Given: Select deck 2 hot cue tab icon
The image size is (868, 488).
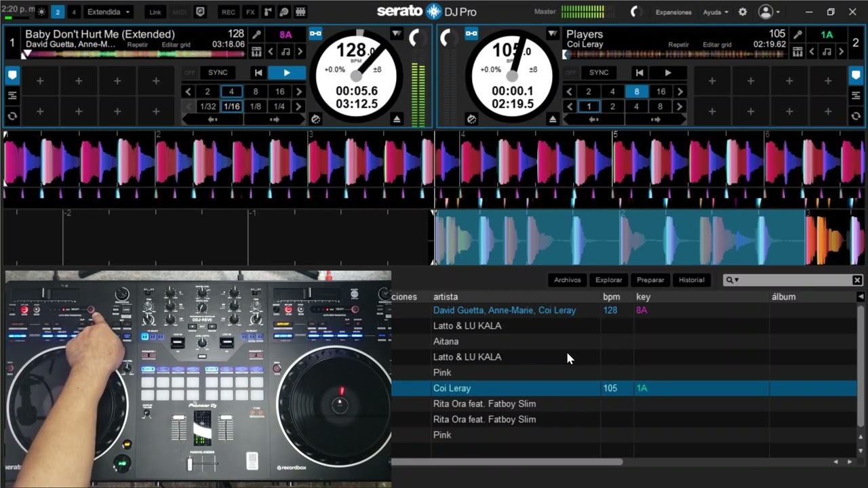Looking at the screenshot, I should pos(856,76).
